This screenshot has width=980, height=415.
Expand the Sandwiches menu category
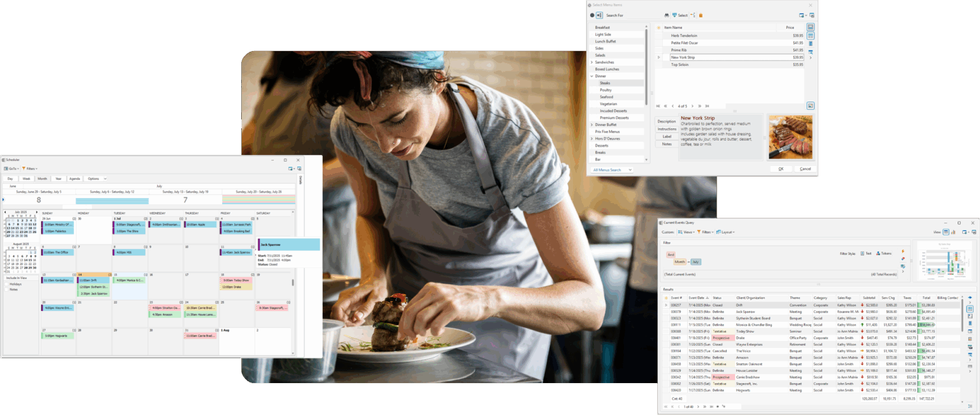(x=591, y=63)
